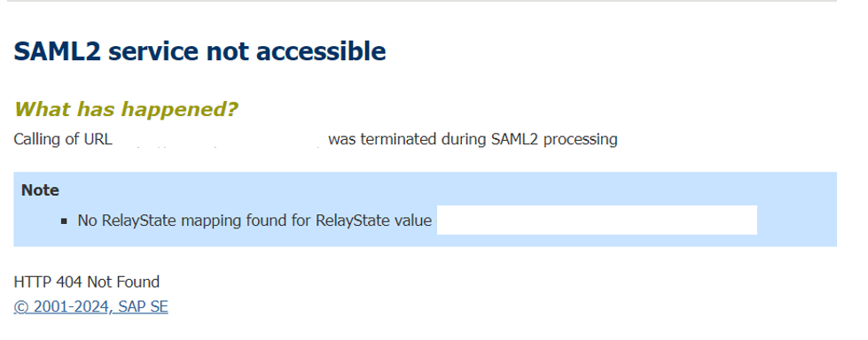Screen dimensions: 868x340
Task: Click the bold 'Note' label
Action: coord(40,190)
